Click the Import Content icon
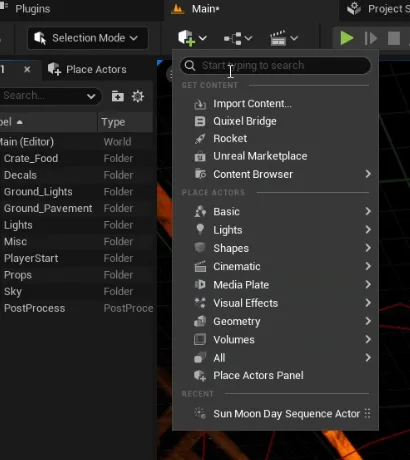Viewport: 410px width, 460px height. point(200,104)
